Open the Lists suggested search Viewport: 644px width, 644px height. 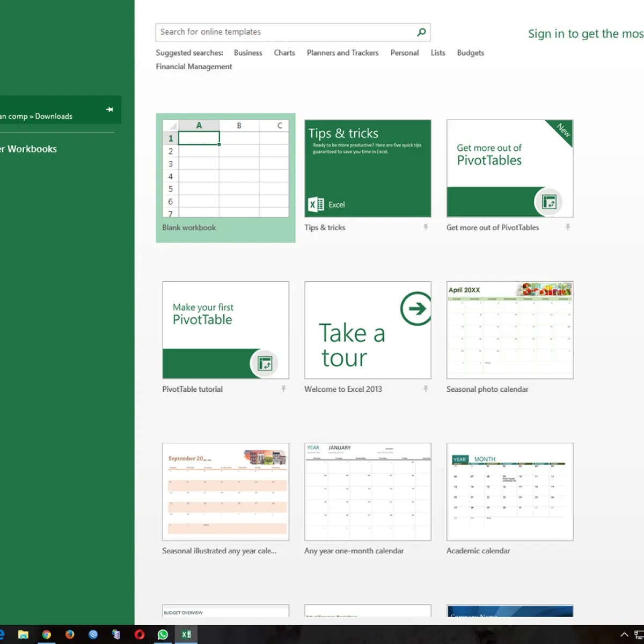(438, 53)
